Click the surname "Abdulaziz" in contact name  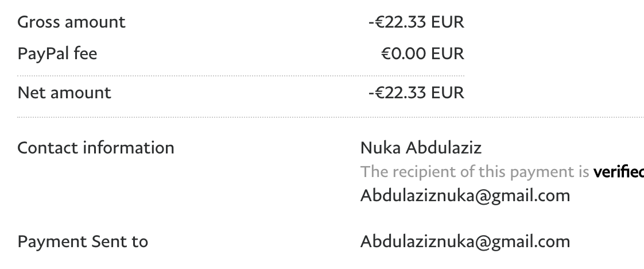(x=444, y=148)
